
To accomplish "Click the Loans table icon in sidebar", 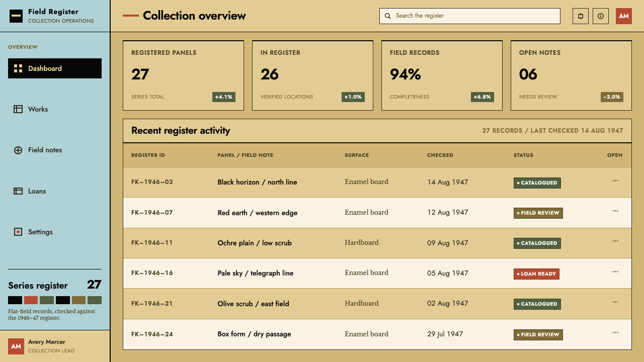I will (18, 191).
